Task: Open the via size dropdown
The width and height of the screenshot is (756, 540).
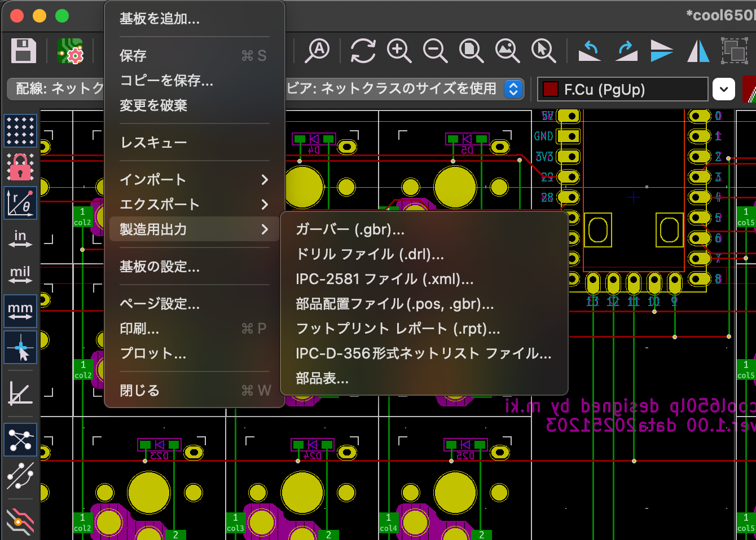Action: tap(513, 89)
